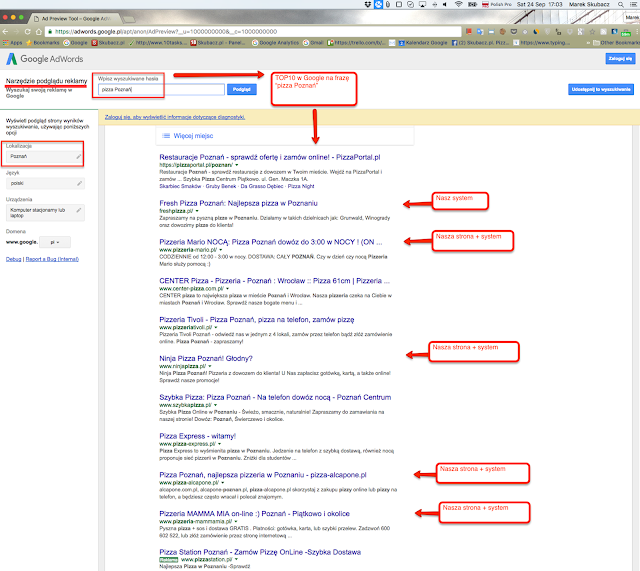Open Więcej miejsc link

193,136
